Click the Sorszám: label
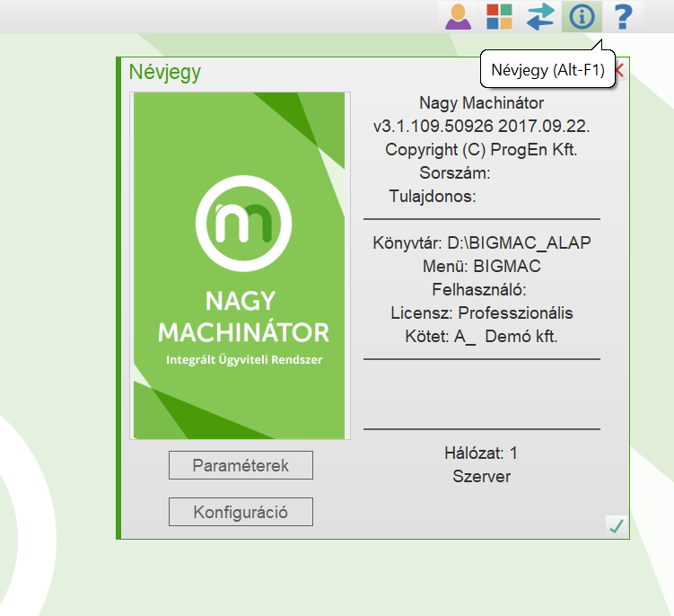Screen dimensions: 674x616 pyautogui.click(x=455, y=173)
